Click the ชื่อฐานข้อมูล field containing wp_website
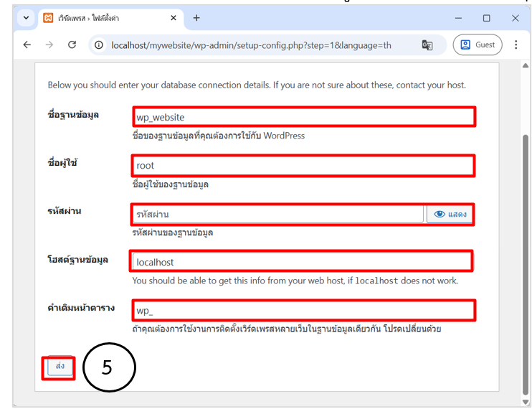The height and width of the screenshot is (409, 532). pyautogui.click(x=303, y=117)
